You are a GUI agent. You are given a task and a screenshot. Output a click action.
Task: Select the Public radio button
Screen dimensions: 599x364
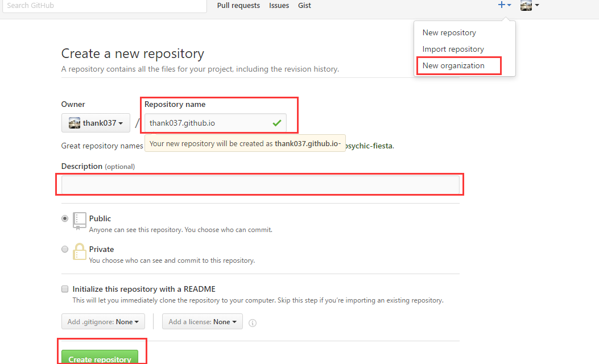[65, 218]
